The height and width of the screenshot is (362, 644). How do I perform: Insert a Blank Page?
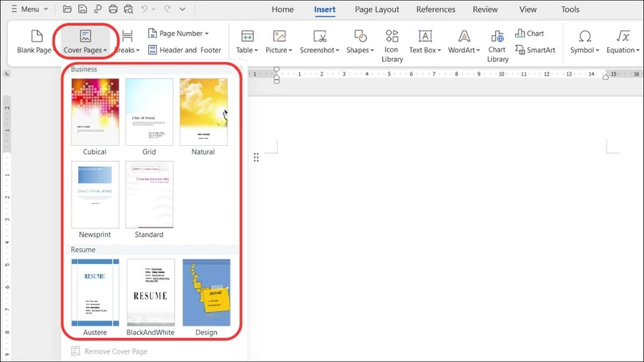pos(36,41)
